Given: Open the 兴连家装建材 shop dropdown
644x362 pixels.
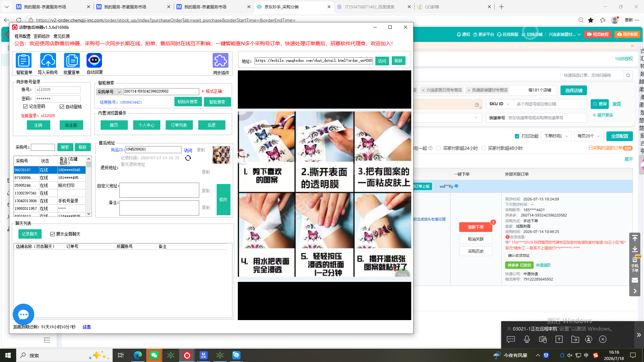Looking at the screenshot, I should click(565, 35).
